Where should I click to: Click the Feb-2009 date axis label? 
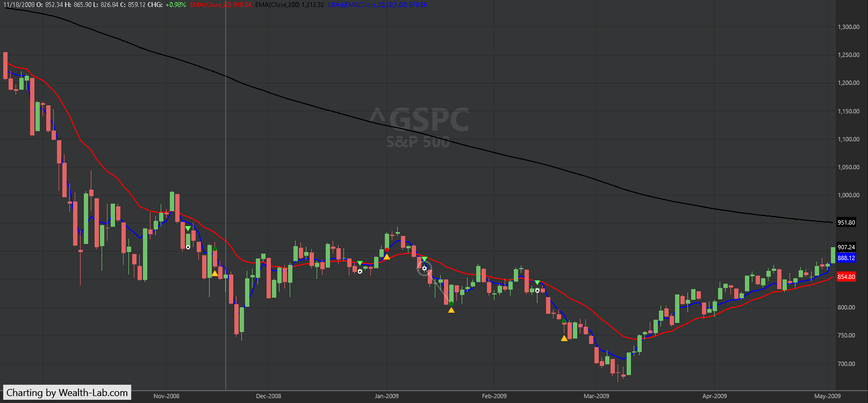pos(494,396)
